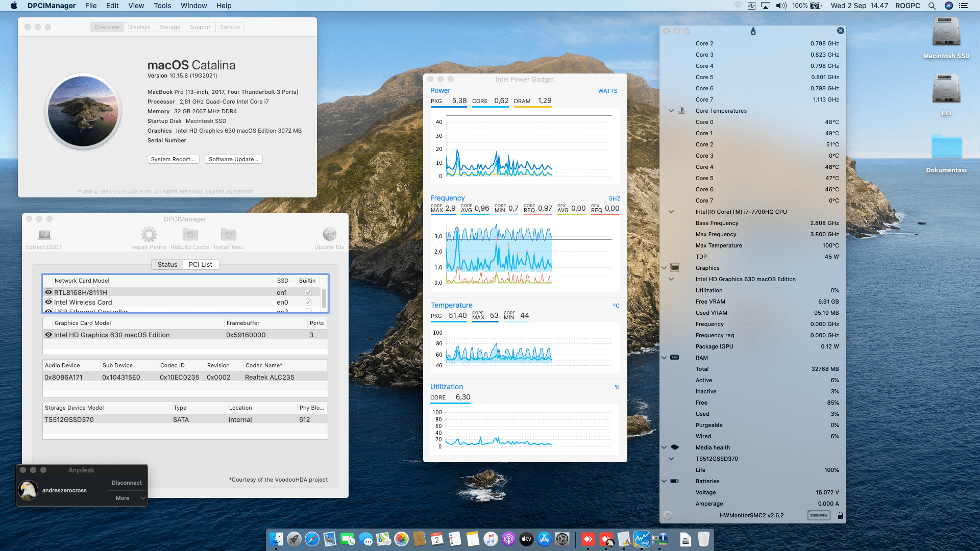Select the Status tab in DPCIManager
The width and height of the screenshot is (980, 551).
coord(167,264)
